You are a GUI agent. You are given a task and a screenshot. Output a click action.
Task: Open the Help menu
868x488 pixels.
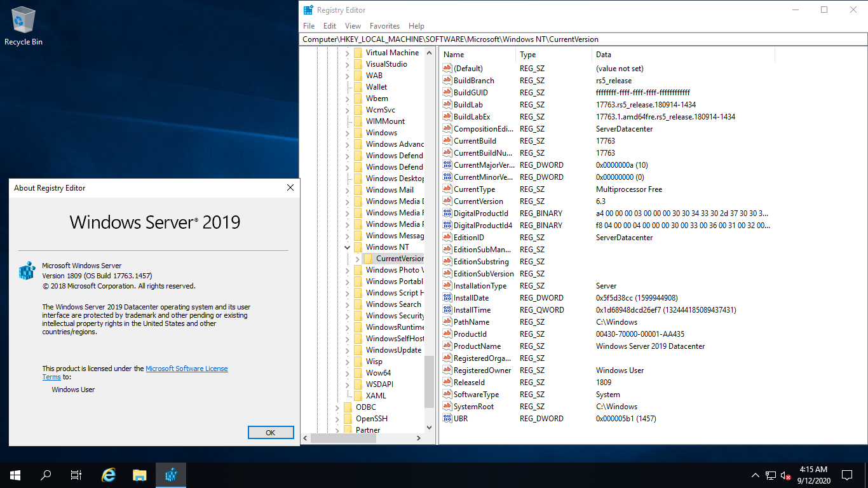pyautogui.click(x=416, y=26)
